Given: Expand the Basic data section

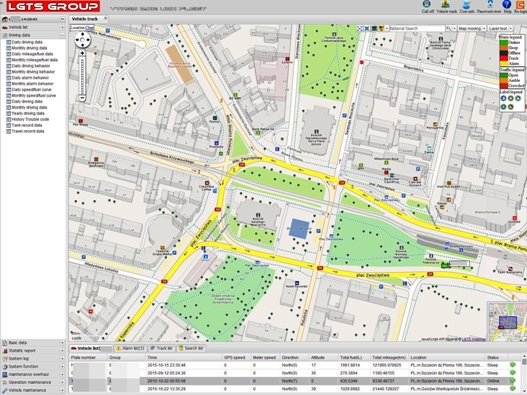Looking at the screenshot, I should [x=62, y=343].
